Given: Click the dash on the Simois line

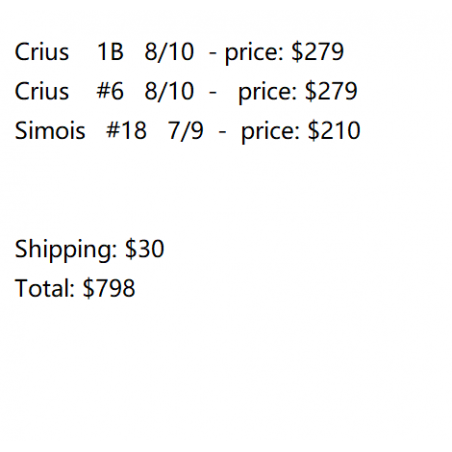Looking at the screenshot, I should [x=222, y=132].
